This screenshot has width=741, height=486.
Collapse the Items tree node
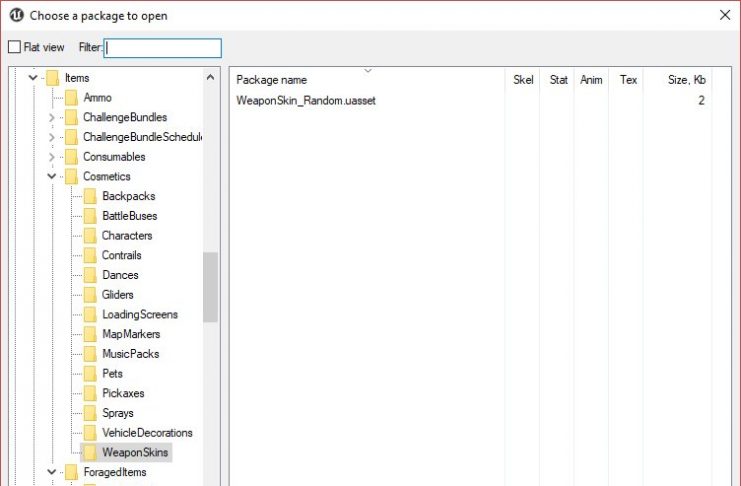click(33, 78)
